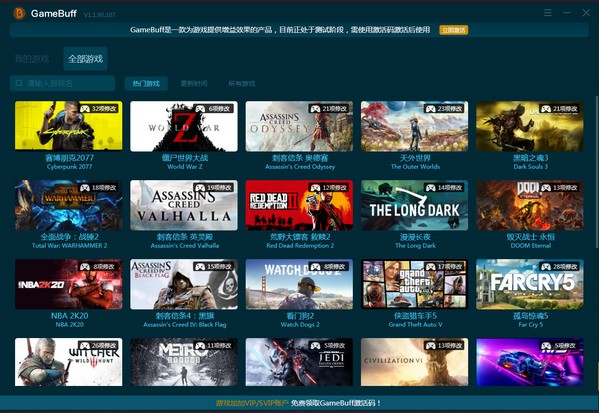599x413 pixels.
Task: Open the Dark Souls 3 cover thumbnail
Action: click(x=530, y=126)
